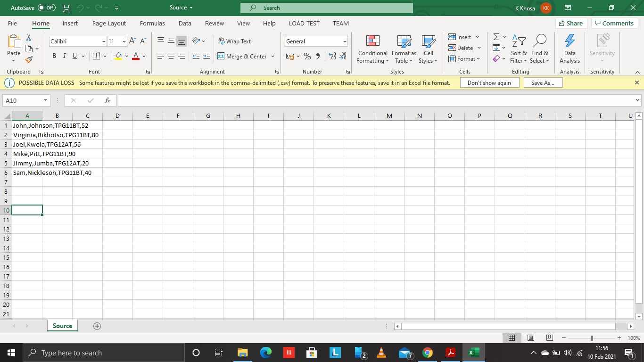Click the AutoSum sigma icon
This screenshot has height=362, width=644.
click(496, 37)
